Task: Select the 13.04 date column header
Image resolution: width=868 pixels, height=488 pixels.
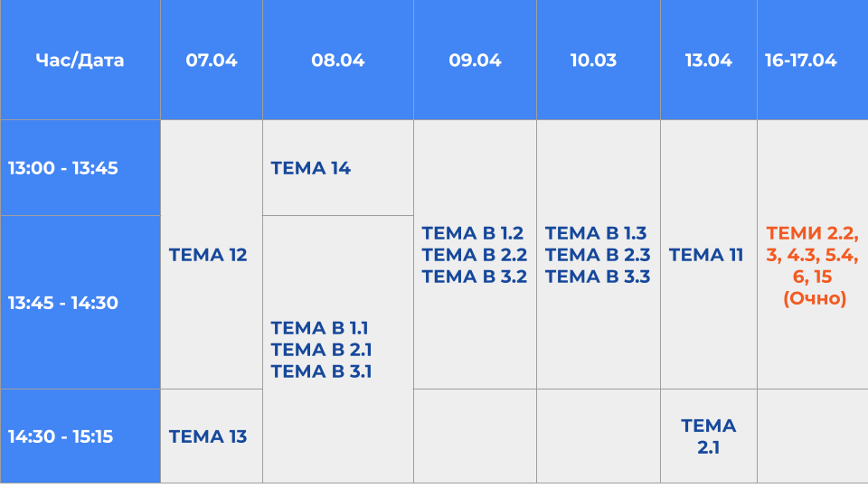Action: pos(708,61)
